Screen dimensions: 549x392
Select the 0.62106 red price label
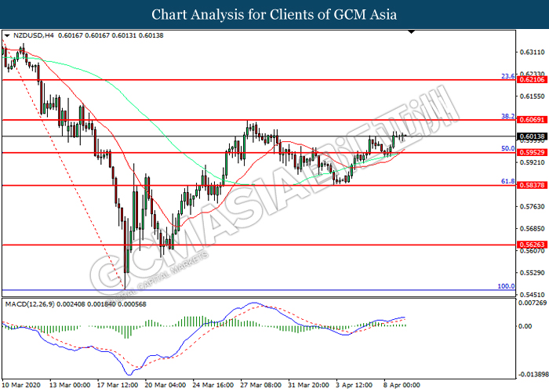coord(532,80)
